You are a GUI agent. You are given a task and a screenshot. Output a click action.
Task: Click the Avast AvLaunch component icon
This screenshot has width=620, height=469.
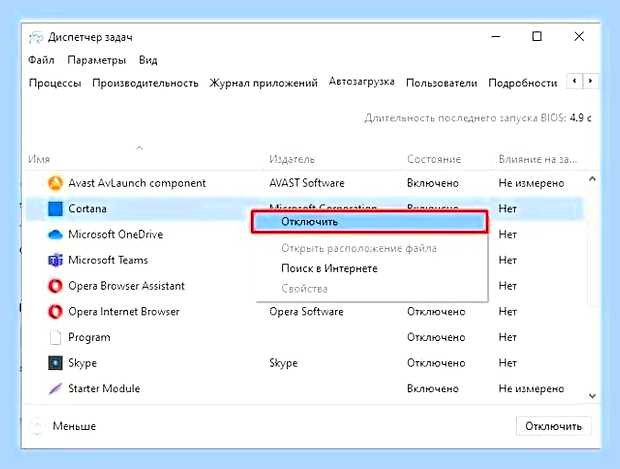coord(55,183)
